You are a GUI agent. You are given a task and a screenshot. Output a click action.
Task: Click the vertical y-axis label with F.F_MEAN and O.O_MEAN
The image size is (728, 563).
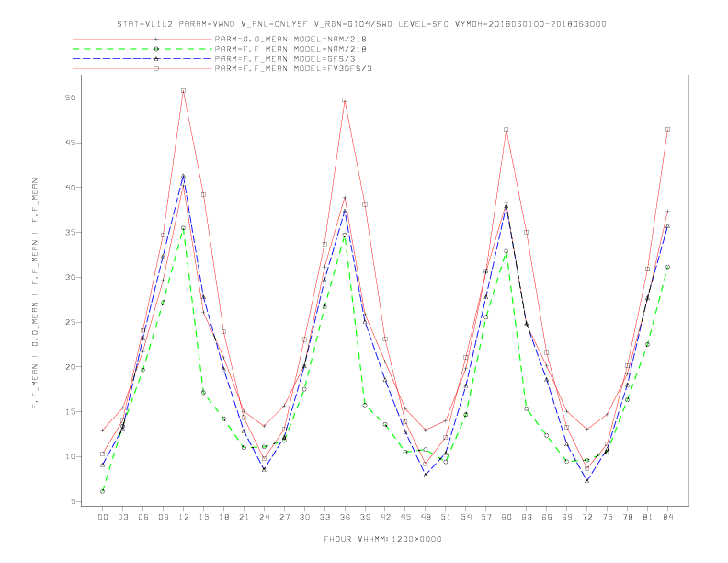coord(35,293)
